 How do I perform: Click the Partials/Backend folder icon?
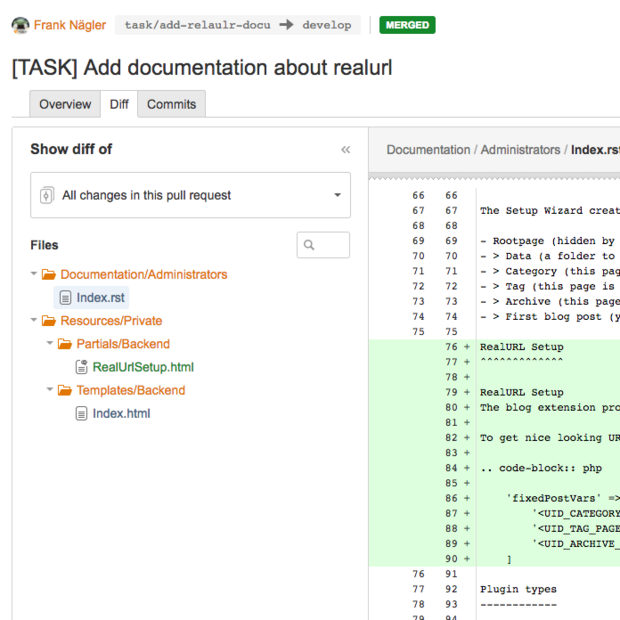65,344
